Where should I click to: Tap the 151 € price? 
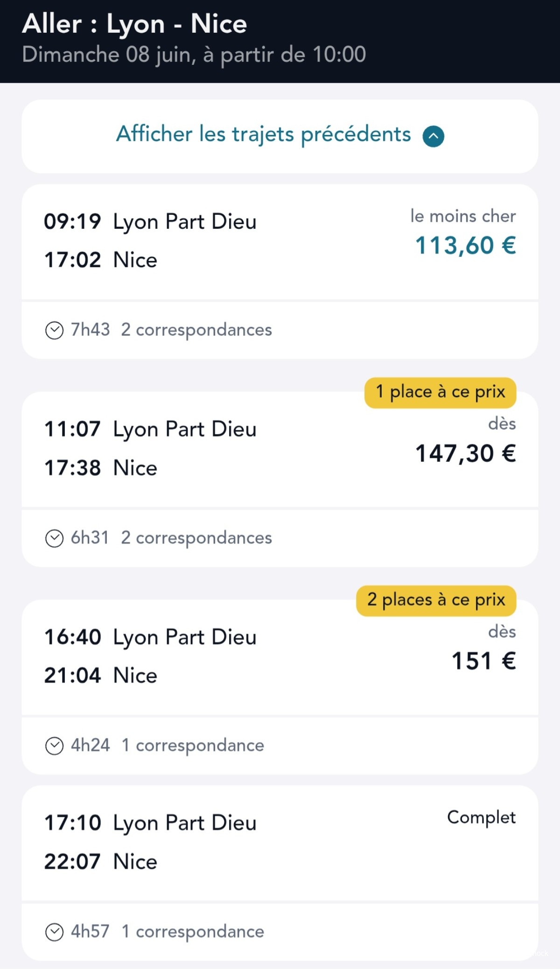483,661
